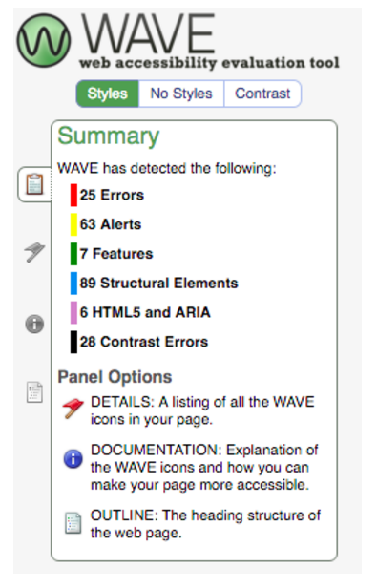Click the OUTLINE document icon
The image size is (377, 588).
(x=73, y=523)
